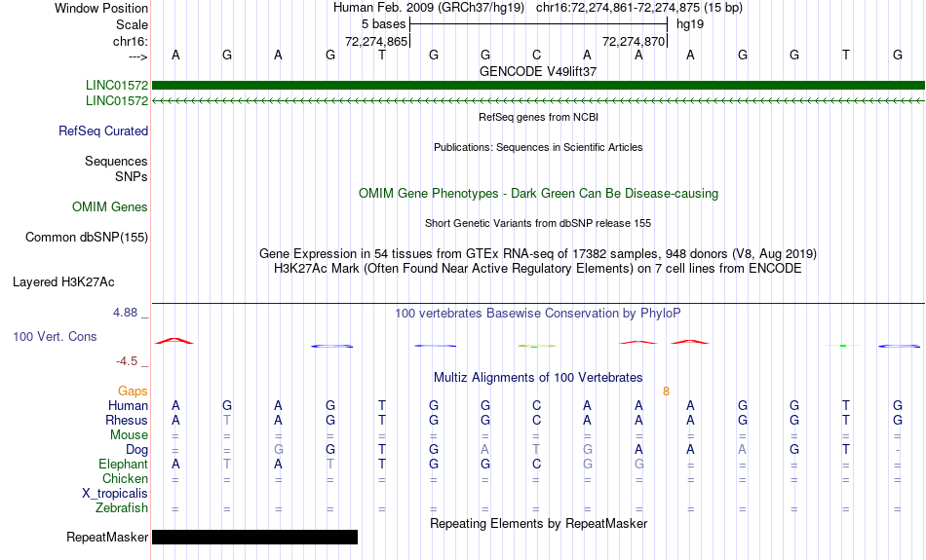
Task: Click the Gaps row label
Action: [x=133, y=392]
